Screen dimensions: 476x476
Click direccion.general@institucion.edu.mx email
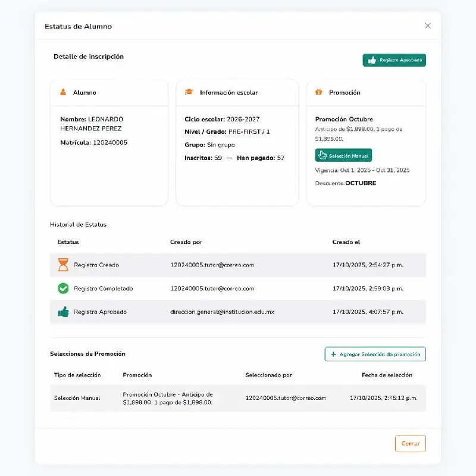coord(222,312)
